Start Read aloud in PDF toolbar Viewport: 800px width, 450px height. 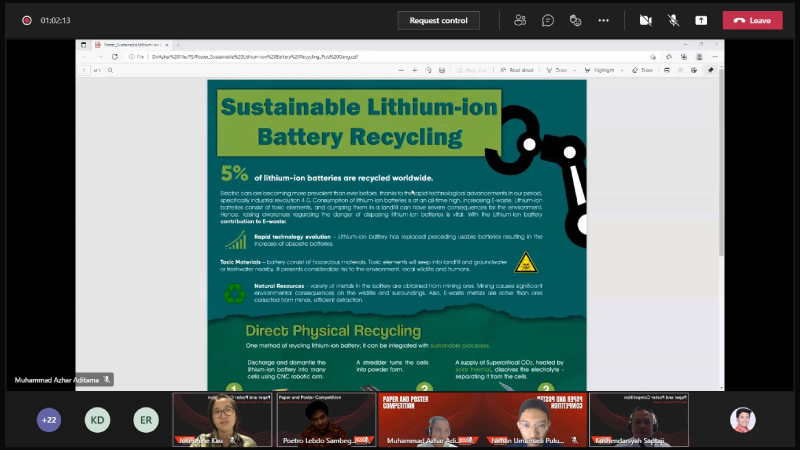(517, 70)
